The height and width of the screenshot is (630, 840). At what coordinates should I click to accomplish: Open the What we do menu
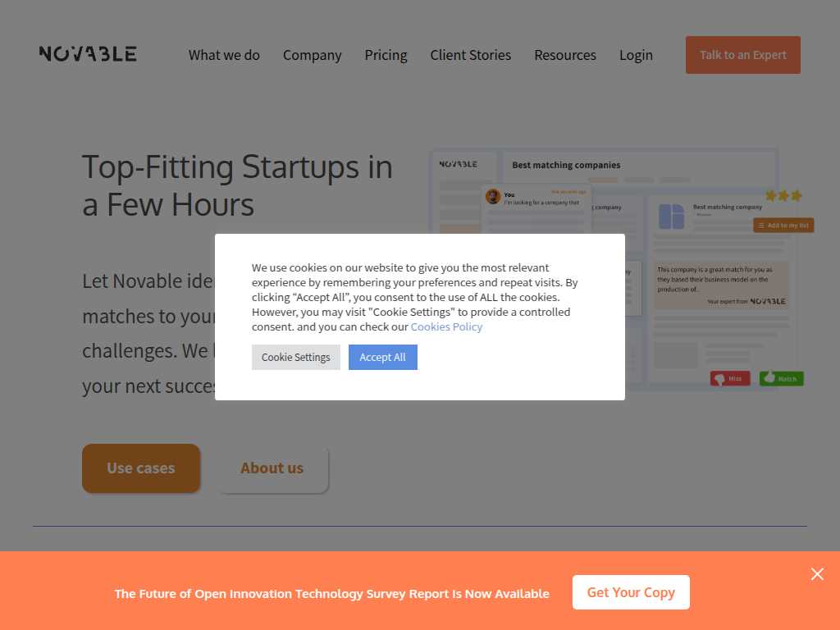224,55
